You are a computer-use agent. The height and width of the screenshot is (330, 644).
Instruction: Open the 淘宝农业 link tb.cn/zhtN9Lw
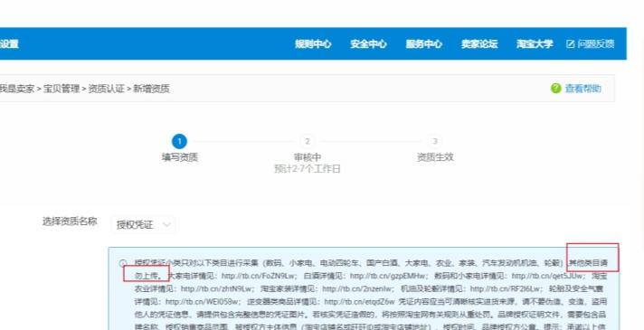[x=216, y=288]
